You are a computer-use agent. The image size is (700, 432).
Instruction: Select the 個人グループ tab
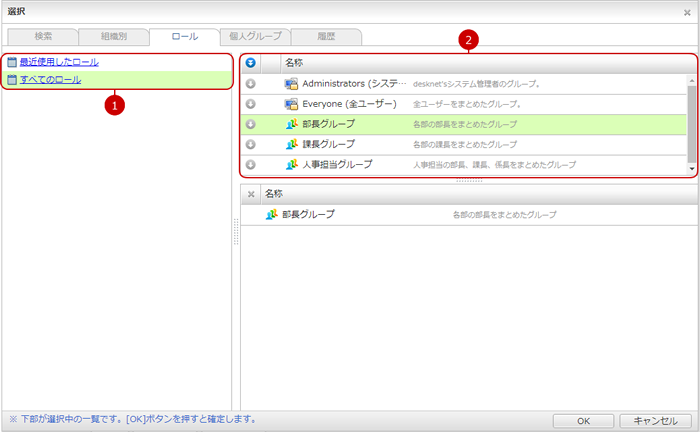(255, 36)
